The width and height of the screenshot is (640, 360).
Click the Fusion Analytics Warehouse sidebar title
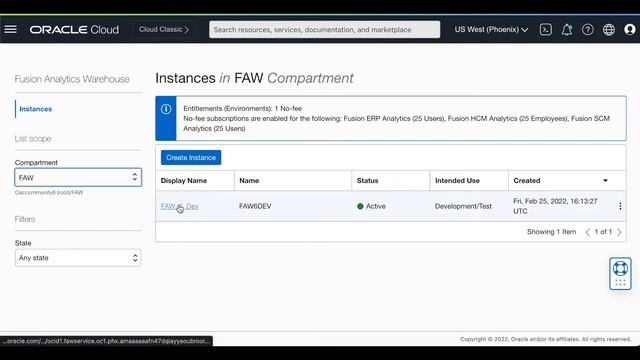click(x=72, y=79)
